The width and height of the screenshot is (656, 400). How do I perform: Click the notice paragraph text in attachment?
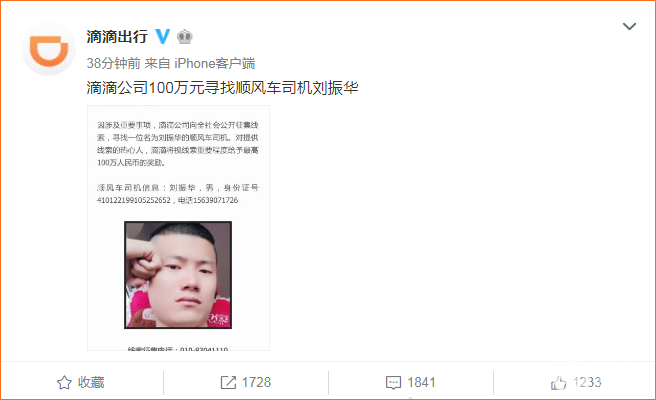click(178, 144)
